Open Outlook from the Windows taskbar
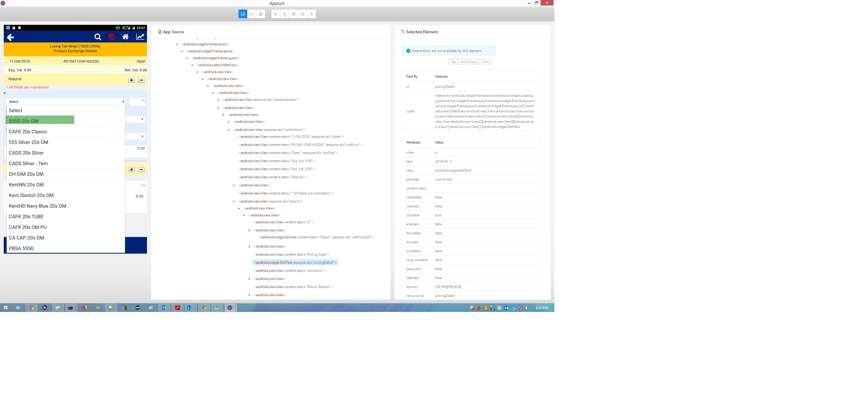The width and height of the screenshot is (868, 394). (164, 308)
